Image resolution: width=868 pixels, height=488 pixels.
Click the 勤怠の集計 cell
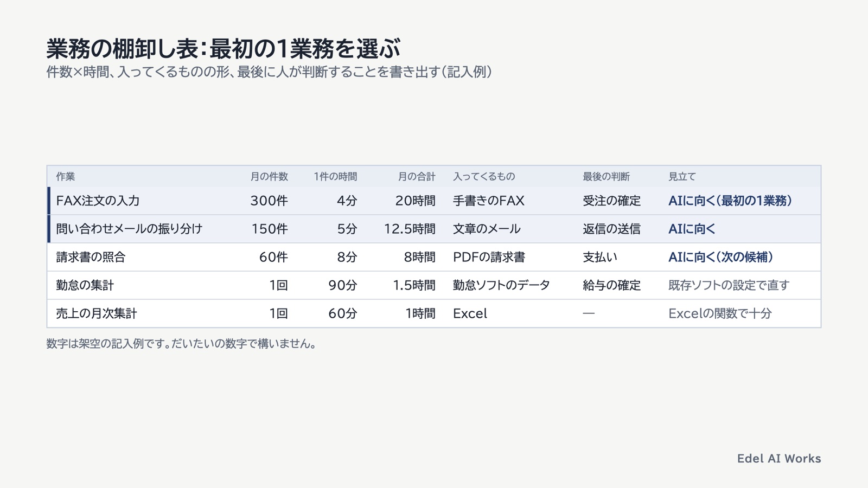[x=85, y=285]
